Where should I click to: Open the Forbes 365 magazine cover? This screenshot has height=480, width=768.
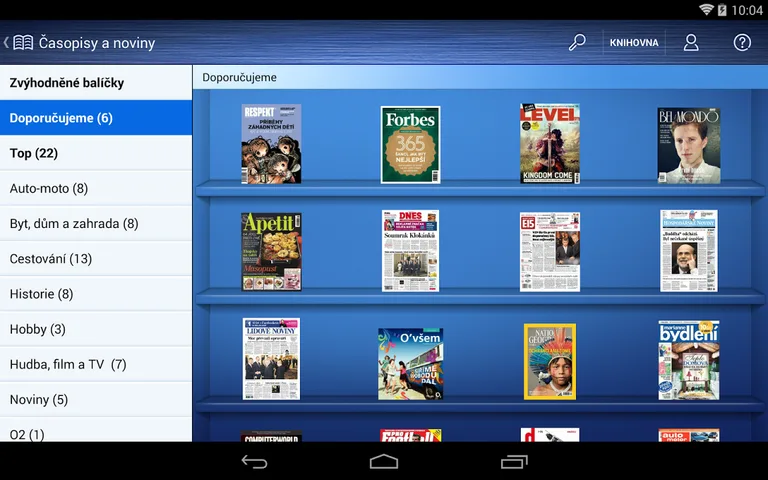point(410,144)
